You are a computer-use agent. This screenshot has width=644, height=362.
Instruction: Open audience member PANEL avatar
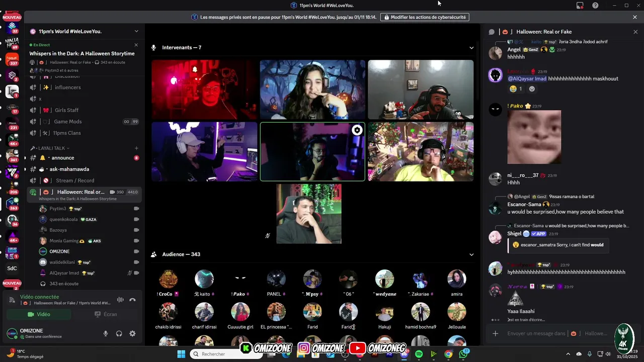(x=276, y=279)
